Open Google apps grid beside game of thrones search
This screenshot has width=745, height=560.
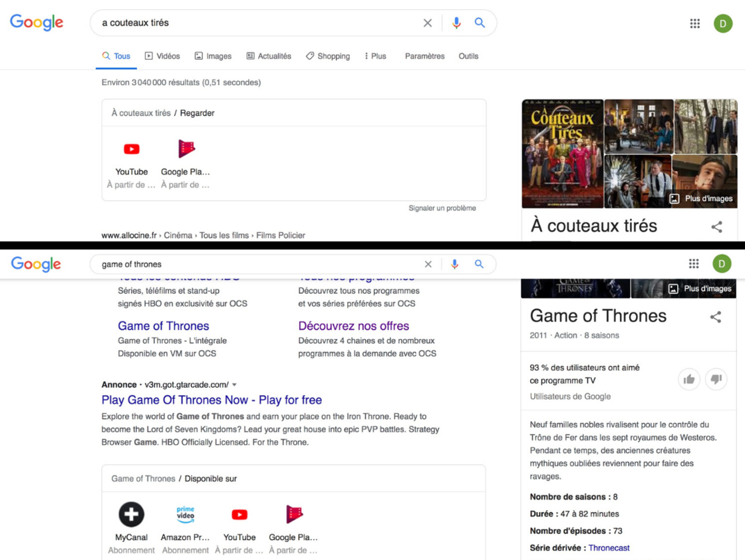click(x=694, y=263)
